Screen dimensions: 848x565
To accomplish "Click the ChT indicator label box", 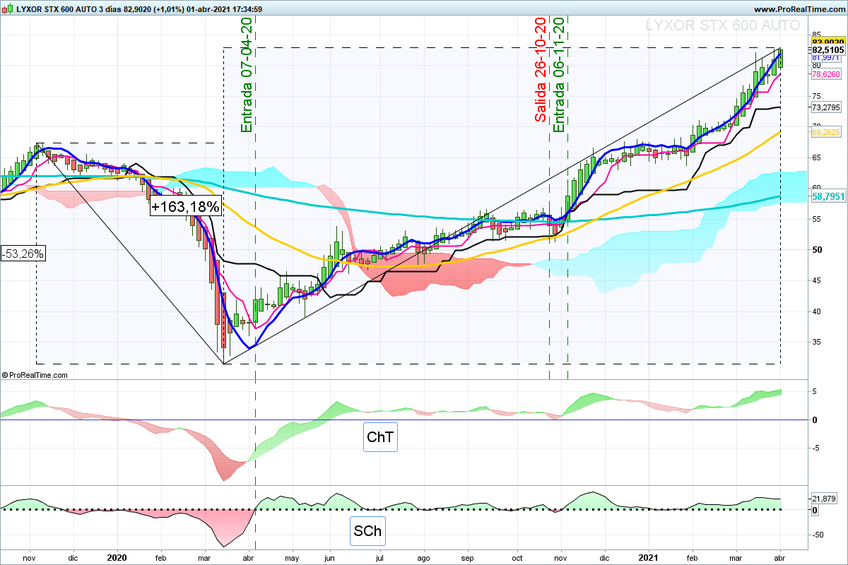I will (380, 437).
